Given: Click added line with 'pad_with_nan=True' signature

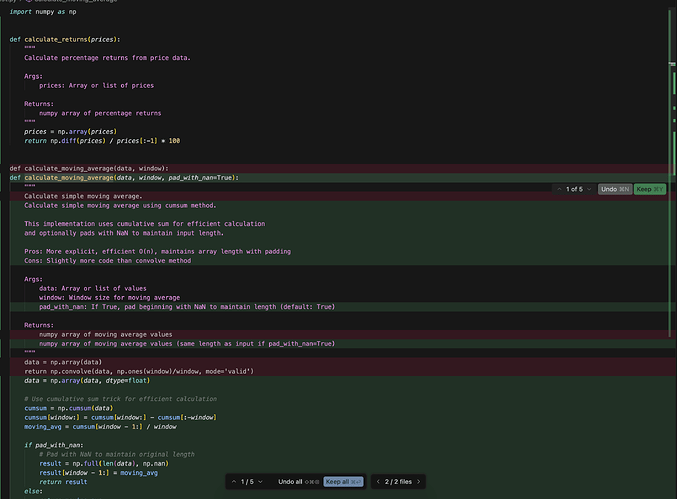Looking at the screenshot, I should 124,177.
